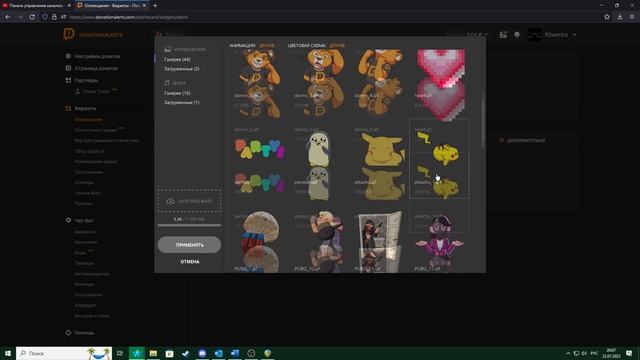The width and height of the screenshot is (640, 360).
Task: Open Настройки донатов in sidebar
Action: click(97, 56)
